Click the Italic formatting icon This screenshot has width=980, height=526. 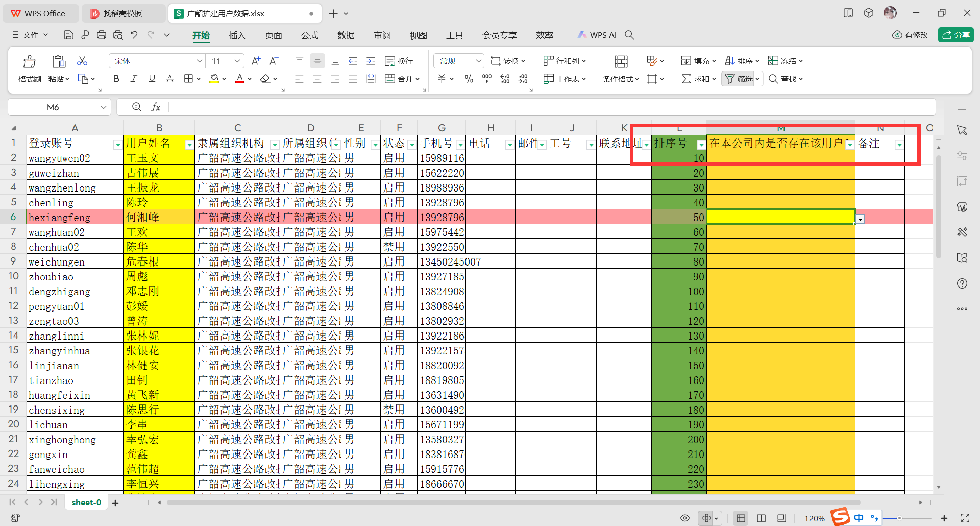[x=134, y=79]
